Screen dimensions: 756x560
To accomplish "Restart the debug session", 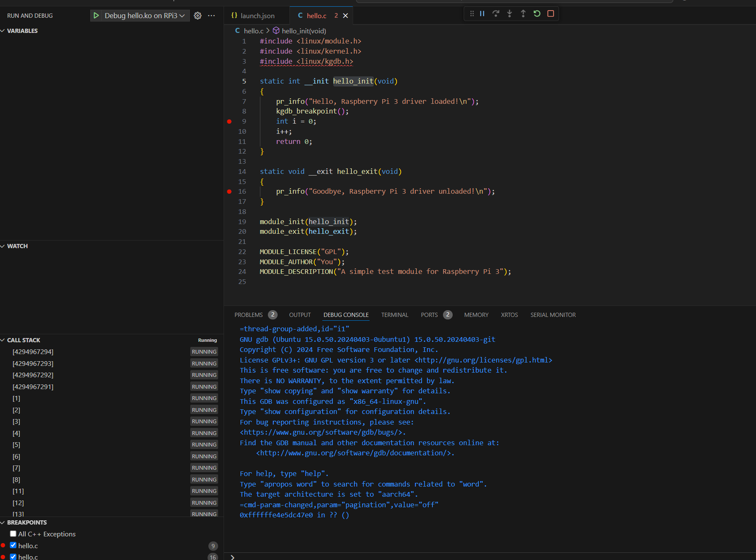I will coord(536,14).
